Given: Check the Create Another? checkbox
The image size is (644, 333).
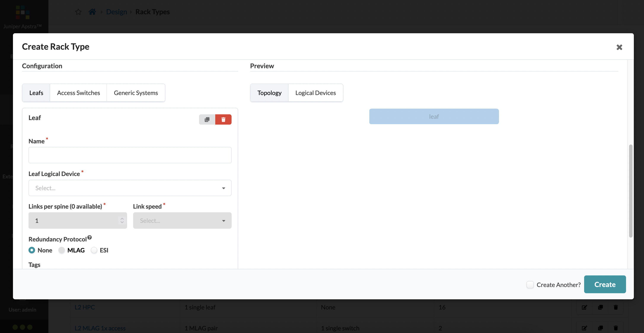Looking at the screenshot, I should pos(530,285).
